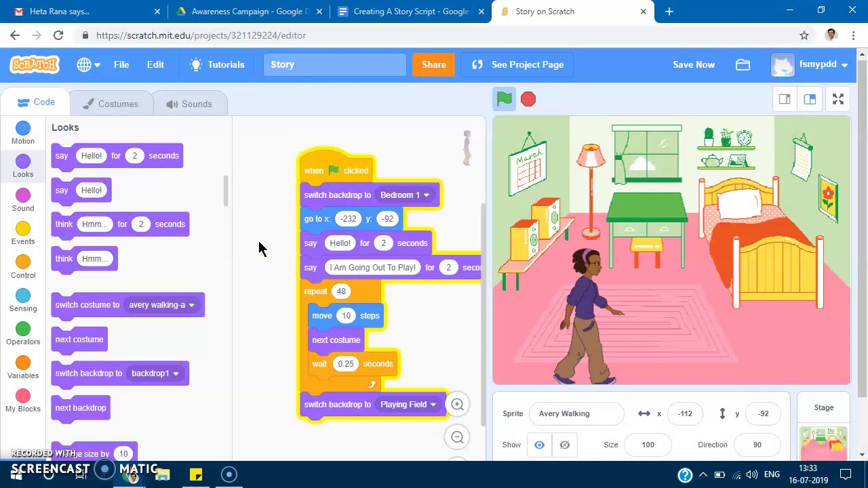The width and height of the screenshot is (868, 488).
Task: Open Bedroom 1 backdrop dropdown in script
Action: [406, 195]
